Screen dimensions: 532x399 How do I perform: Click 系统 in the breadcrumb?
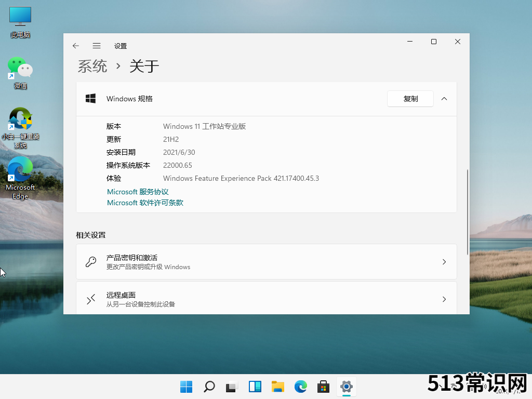(x=92, y=66)
